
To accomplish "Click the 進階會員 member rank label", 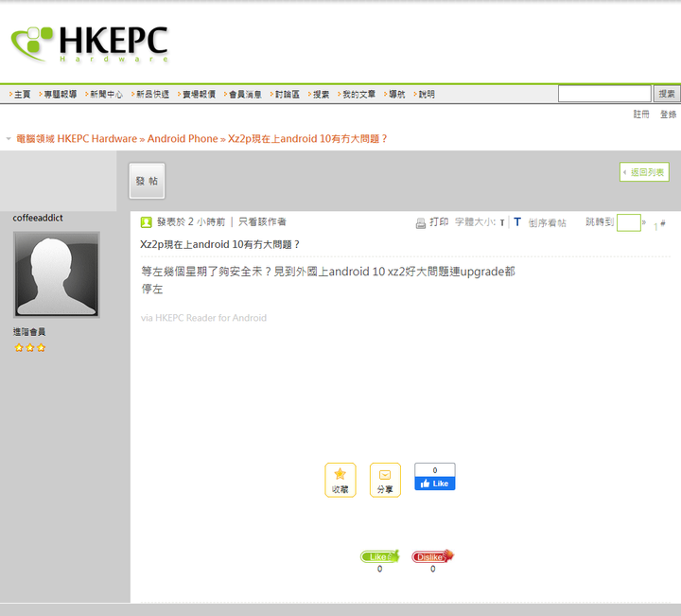I will [29, 332].
